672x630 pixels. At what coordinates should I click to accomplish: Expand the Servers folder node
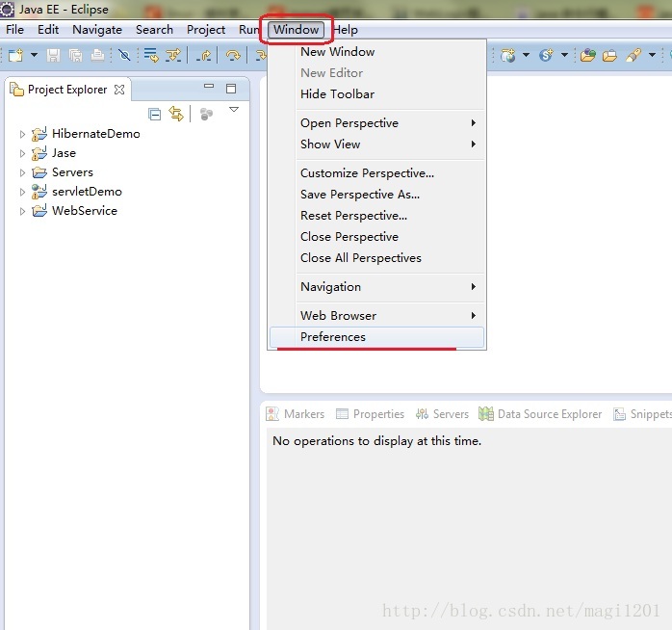[x=22, y=172]
